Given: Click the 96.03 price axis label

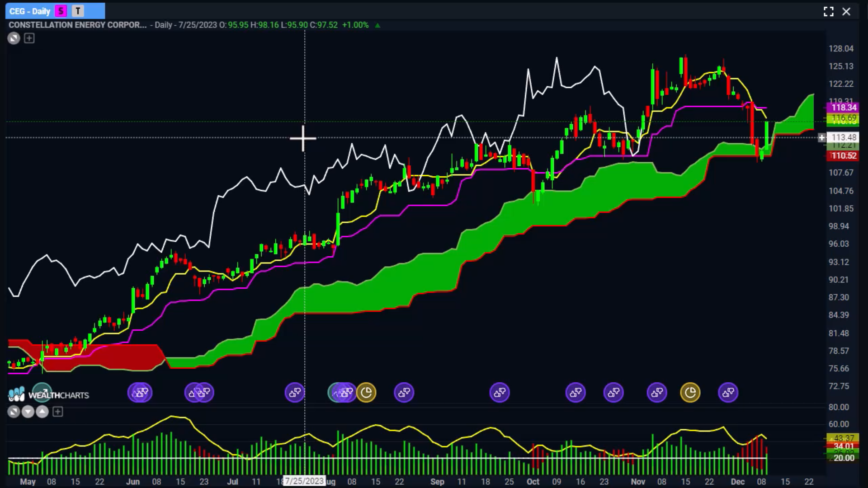Looking at the screenshot, I should tap(839, 244).
